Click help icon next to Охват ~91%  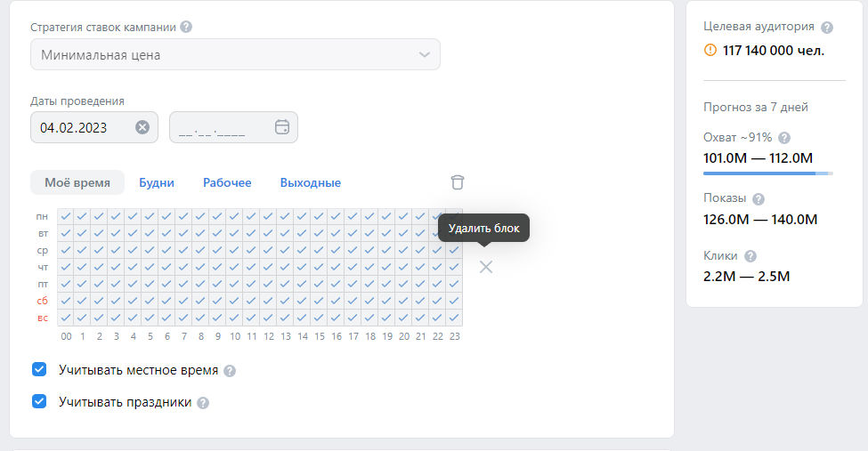click(784, 138)
